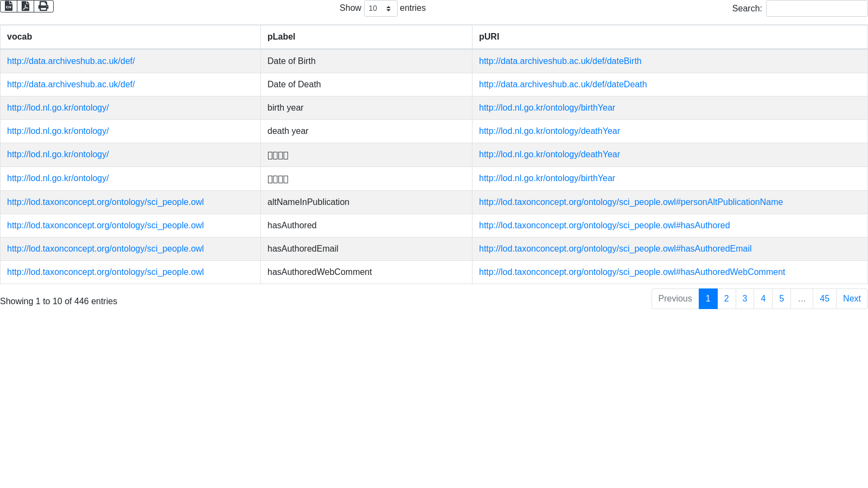Open the personAltPublicationName pURI link
This screenshot has height=488, width=868.
coord(630,202)
